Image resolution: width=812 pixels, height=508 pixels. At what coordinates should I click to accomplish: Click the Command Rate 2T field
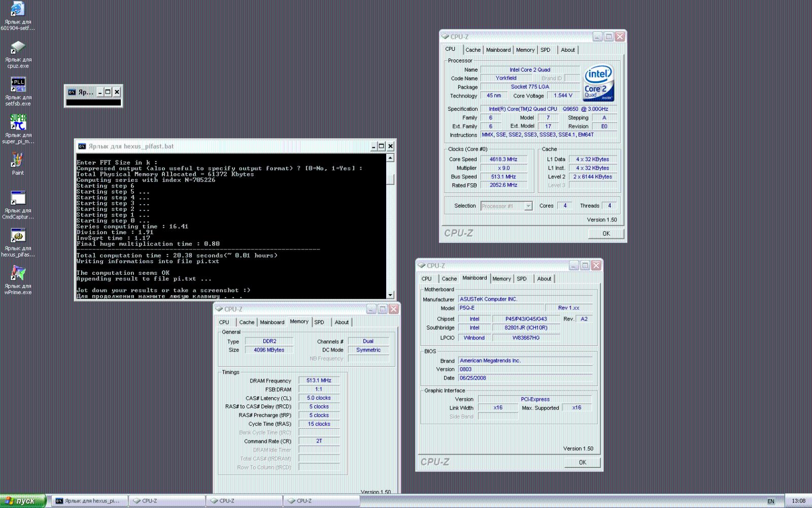click(319, 441)
